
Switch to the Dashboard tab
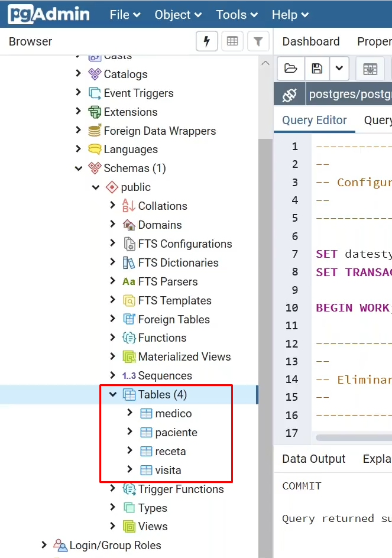[x=311, y=41]
